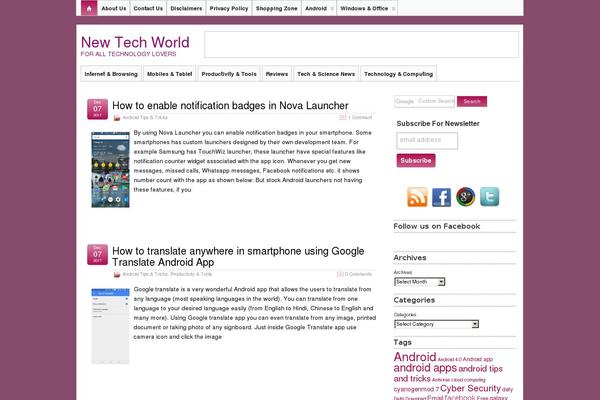Select the Productivity & Tools category tab
Viewport: 600px width, 400px height.
[x=229, y=74]
